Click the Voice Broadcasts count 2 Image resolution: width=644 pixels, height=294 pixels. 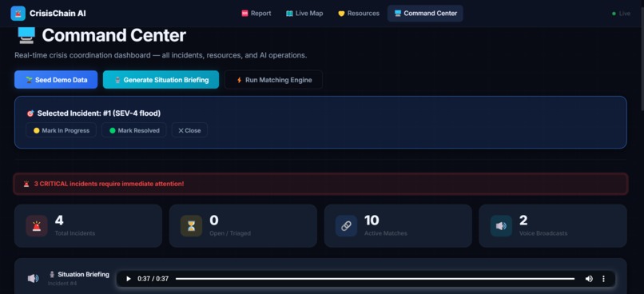(x=523, y=220)
